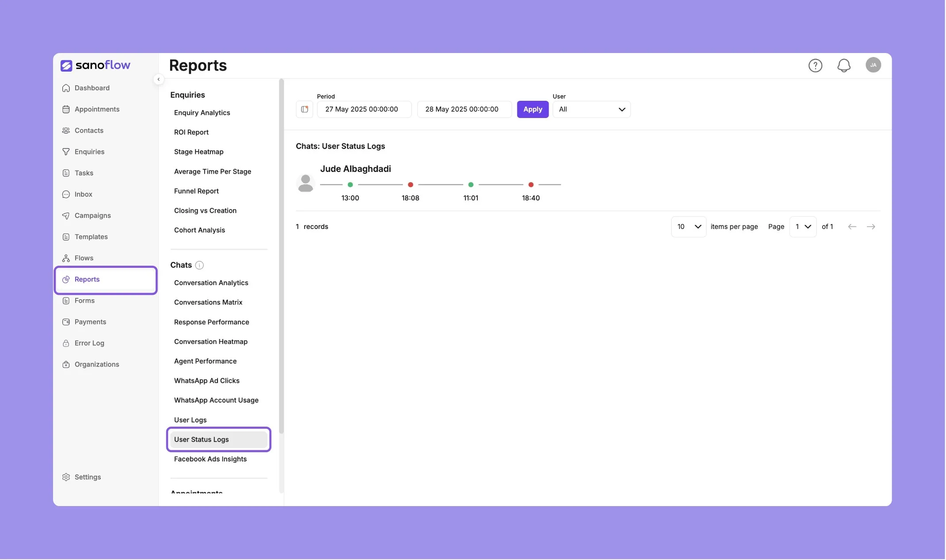Image resolution: width=946 pixels, height=560 pixels.
Task: Open Closing vs Creation report
Action: pos(205,210)
